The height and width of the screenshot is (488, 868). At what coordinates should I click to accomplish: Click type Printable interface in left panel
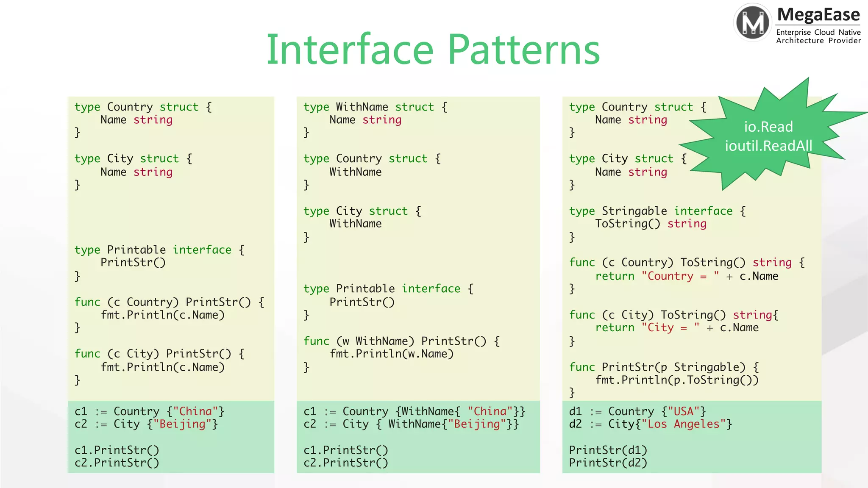(159, 250)
